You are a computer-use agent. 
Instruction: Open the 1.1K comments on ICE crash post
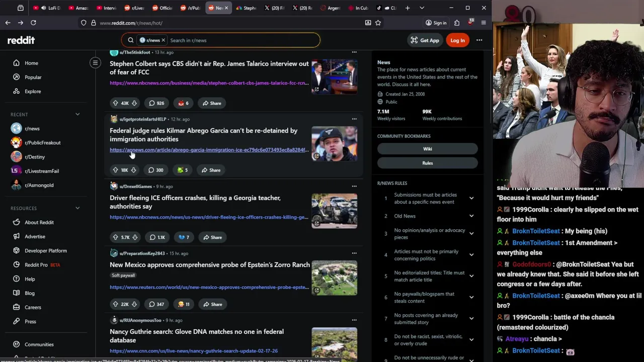click(x=157, y=237)
